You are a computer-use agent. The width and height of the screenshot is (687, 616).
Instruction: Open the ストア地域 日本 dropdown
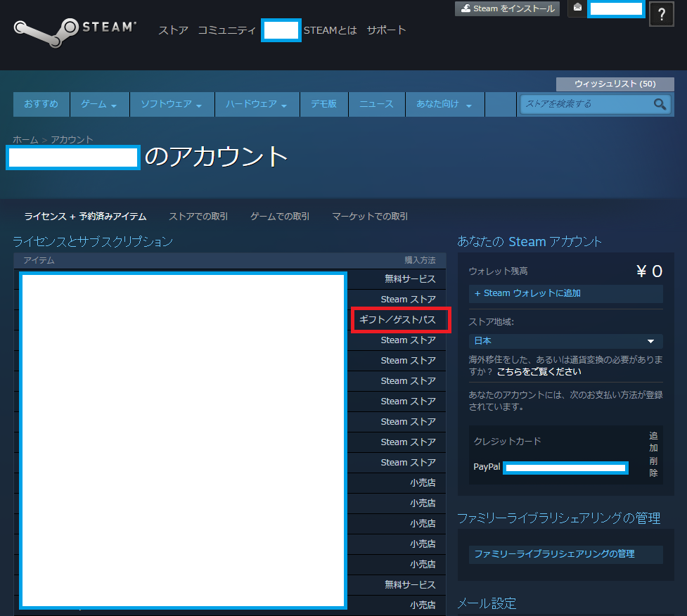pos(565,341)
